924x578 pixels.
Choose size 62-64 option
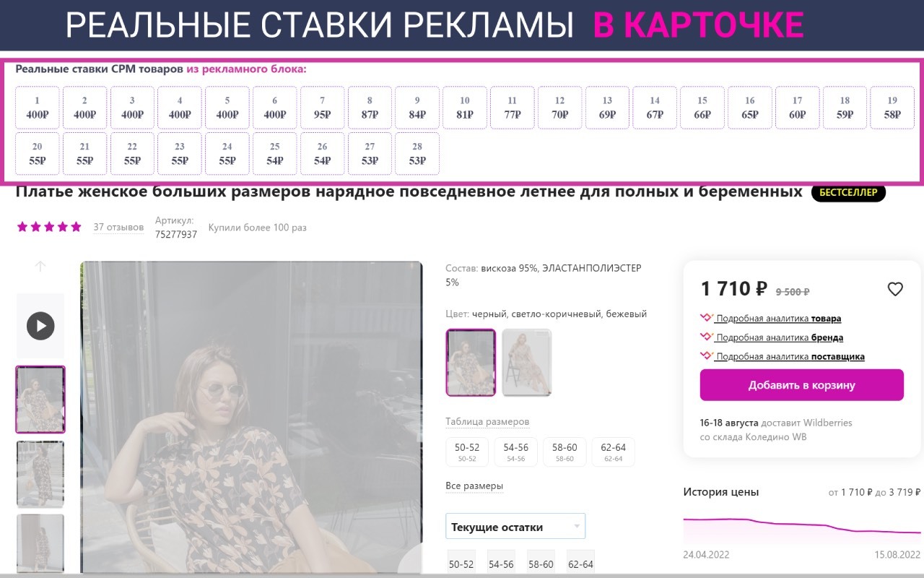(x=614, y=452)
